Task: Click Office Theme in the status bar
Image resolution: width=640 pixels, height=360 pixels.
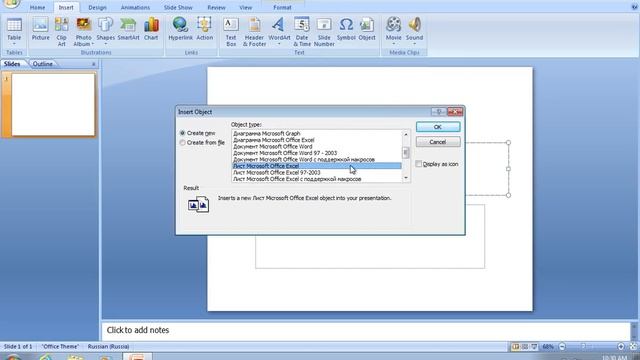Action: click(60, 347)
